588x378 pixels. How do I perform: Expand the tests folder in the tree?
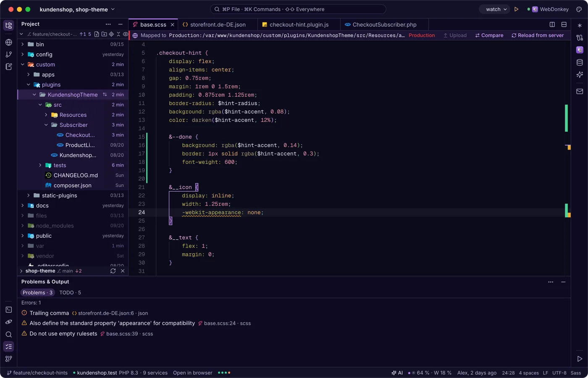pos(40,165)
